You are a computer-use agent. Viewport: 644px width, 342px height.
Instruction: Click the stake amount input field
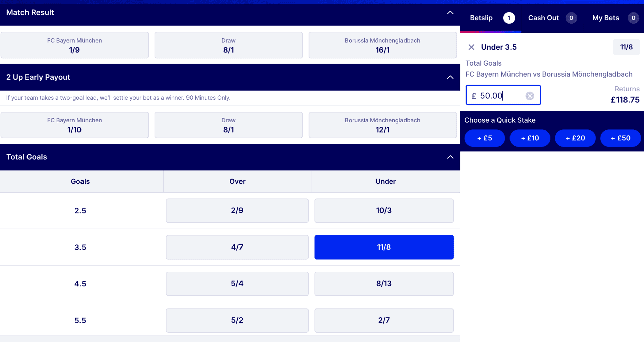pos(500,96)
